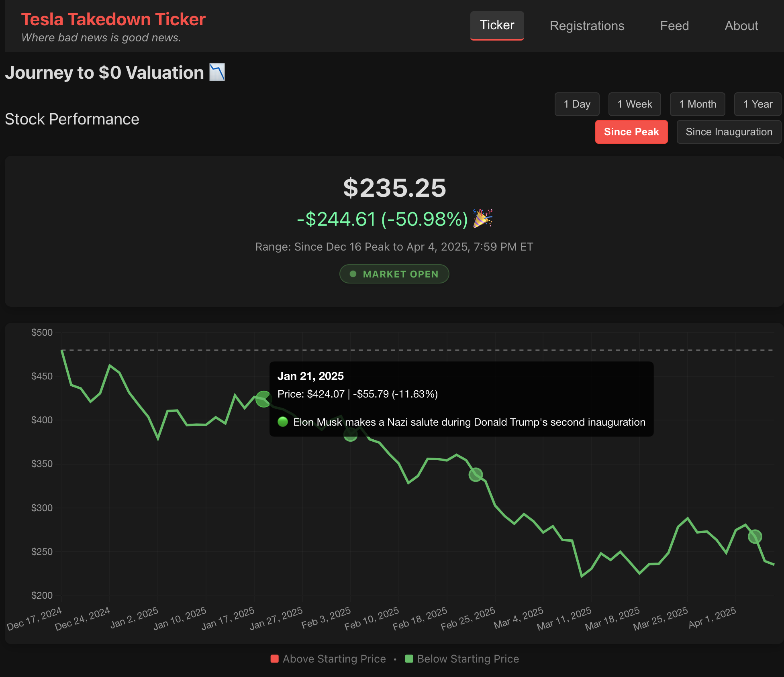
Task: Click the Tesla Takedown Ticker site title
Action: 113,19
